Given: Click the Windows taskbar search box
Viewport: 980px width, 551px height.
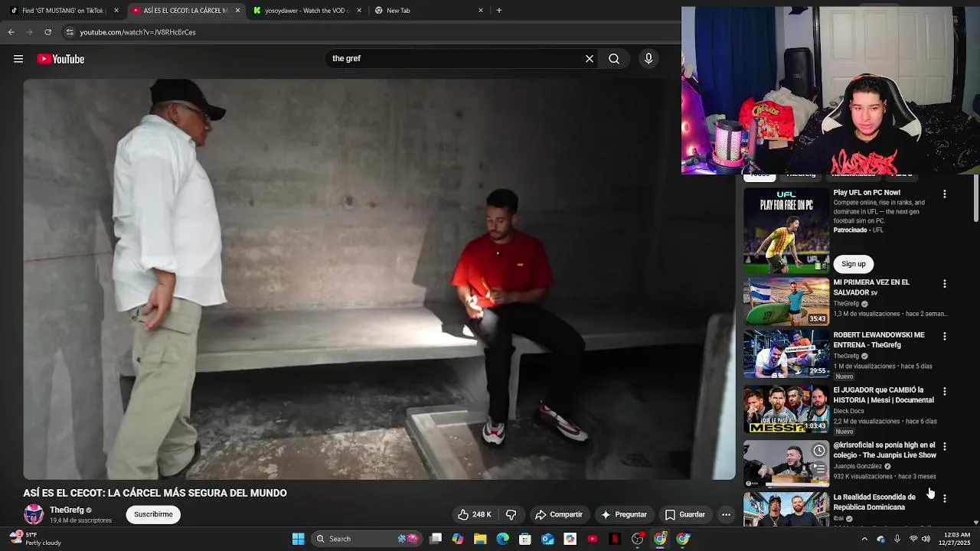Looking at the screenshot, I should (x=367, y=539).
